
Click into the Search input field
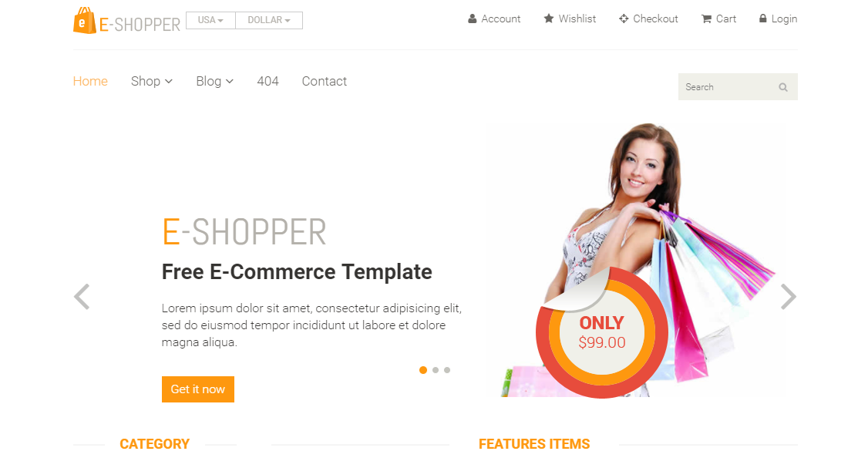pos(726,87)
